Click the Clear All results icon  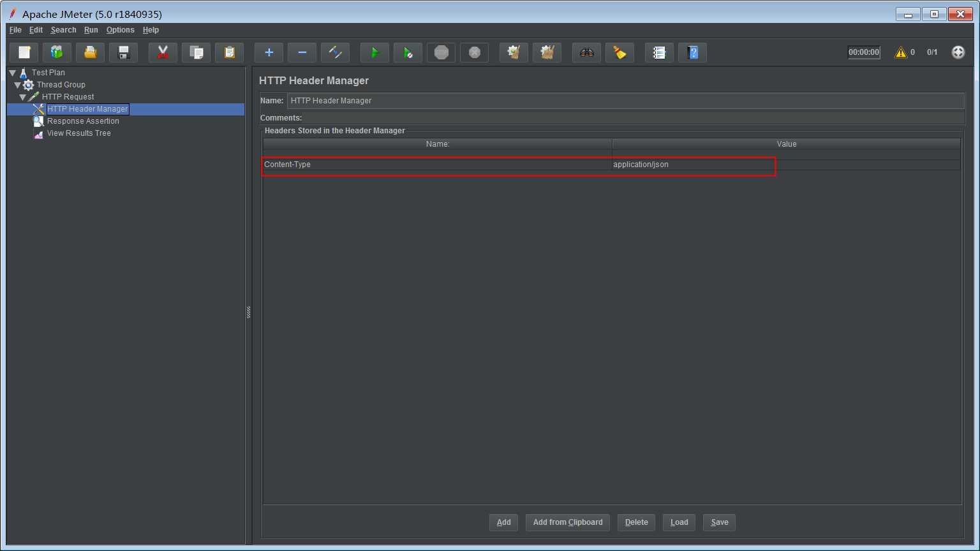point(547,52)
